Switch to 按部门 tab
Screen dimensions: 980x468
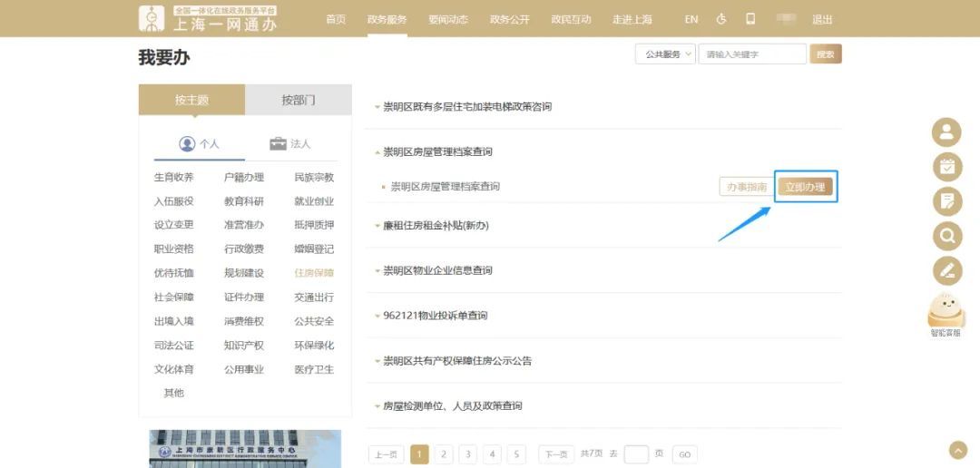pos(298,100)
